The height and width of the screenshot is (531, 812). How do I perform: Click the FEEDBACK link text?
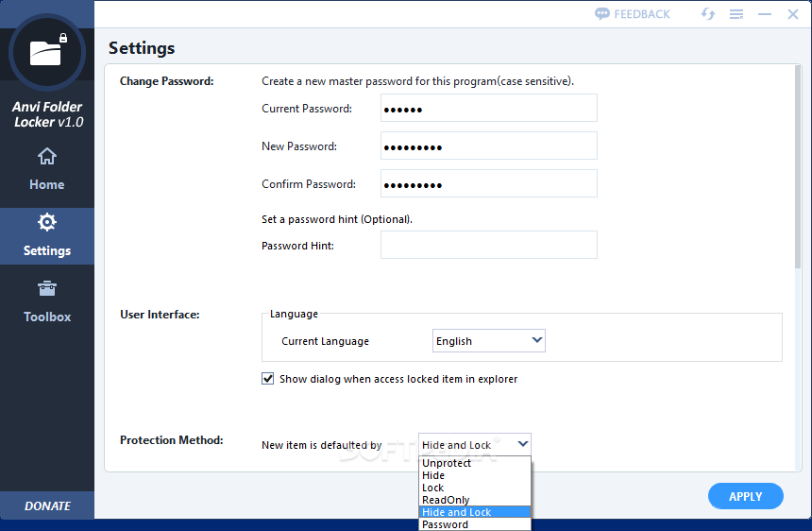click(642, 14)
